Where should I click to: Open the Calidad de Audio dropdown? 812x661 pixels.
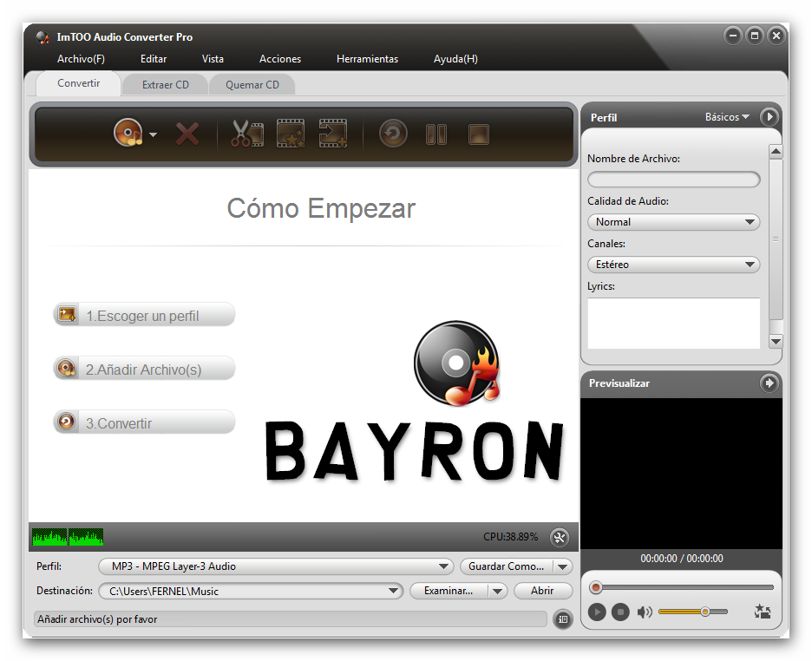[x=673, y=221]
